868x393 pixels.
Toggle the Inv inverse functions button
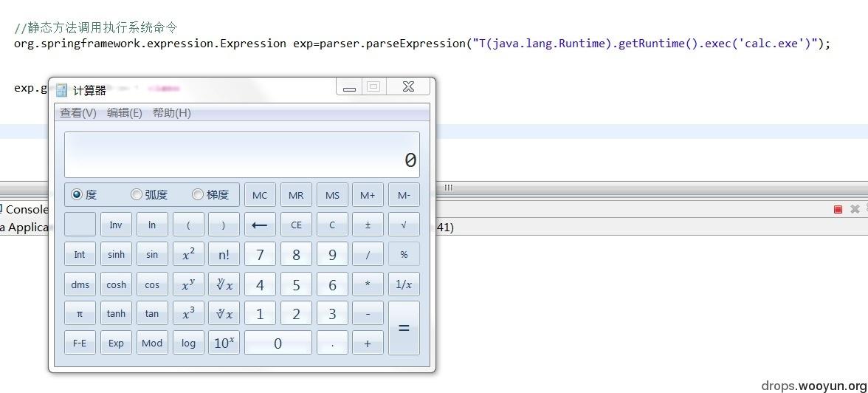116,225
